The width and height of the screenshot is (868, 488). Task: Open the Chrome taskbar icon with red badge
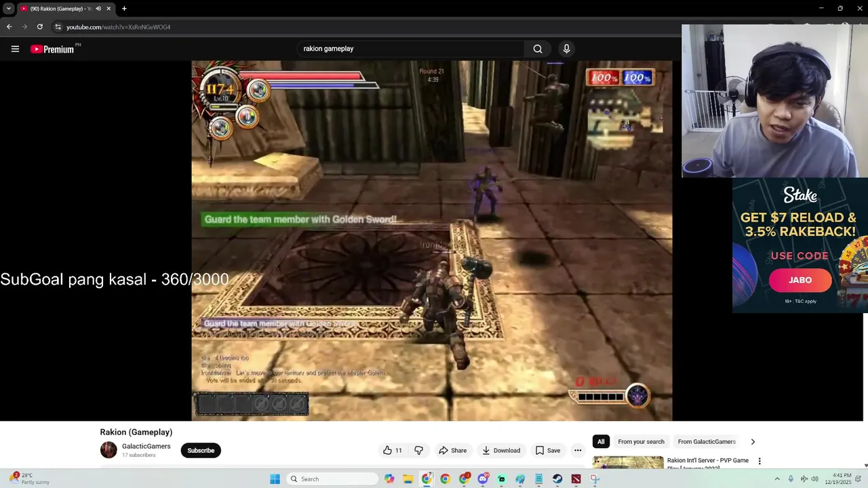[x=464, y=479]
